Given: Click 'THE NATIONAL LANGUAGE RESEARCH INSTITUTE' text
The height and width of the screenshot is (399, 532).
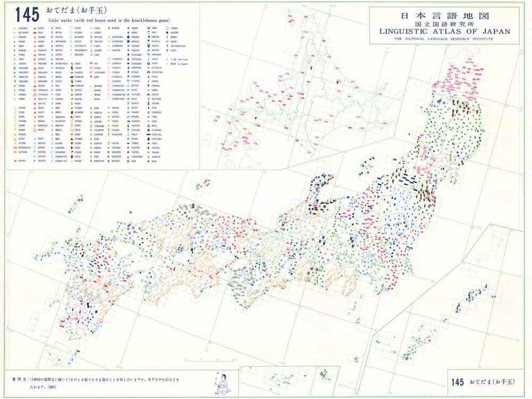Looking at the screenshot, I should coord(445,39).
